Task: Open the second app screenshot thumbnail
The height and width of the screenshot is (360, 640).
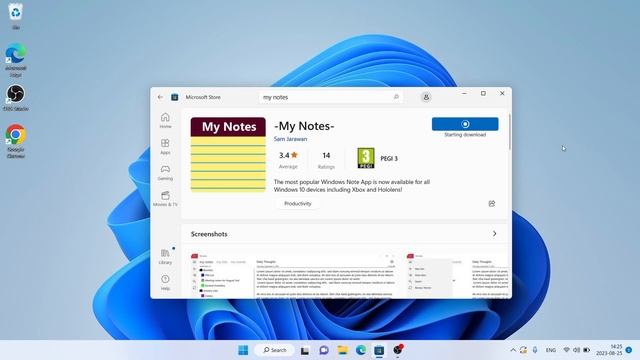Action: click(x=458, y=276)
